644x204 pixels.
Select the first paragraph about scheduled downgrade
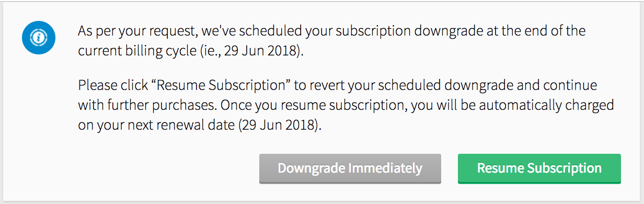point(331,41)
